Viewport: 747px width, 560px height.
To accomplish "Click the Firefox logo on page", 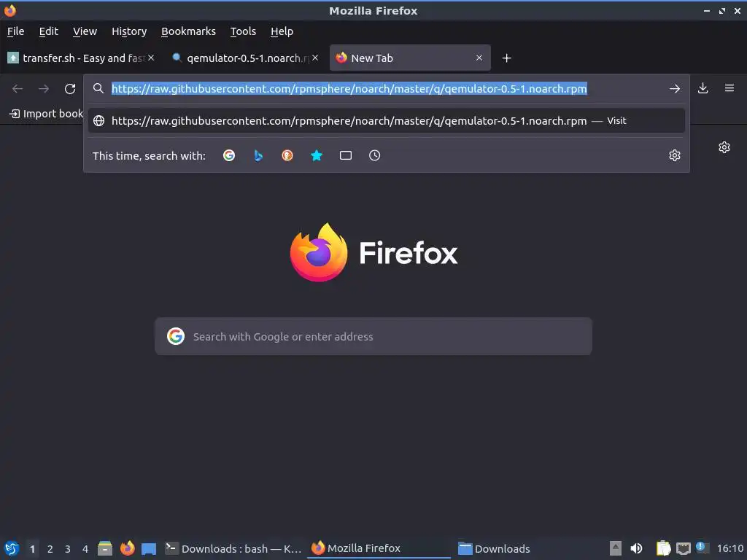I will [373, 252].
